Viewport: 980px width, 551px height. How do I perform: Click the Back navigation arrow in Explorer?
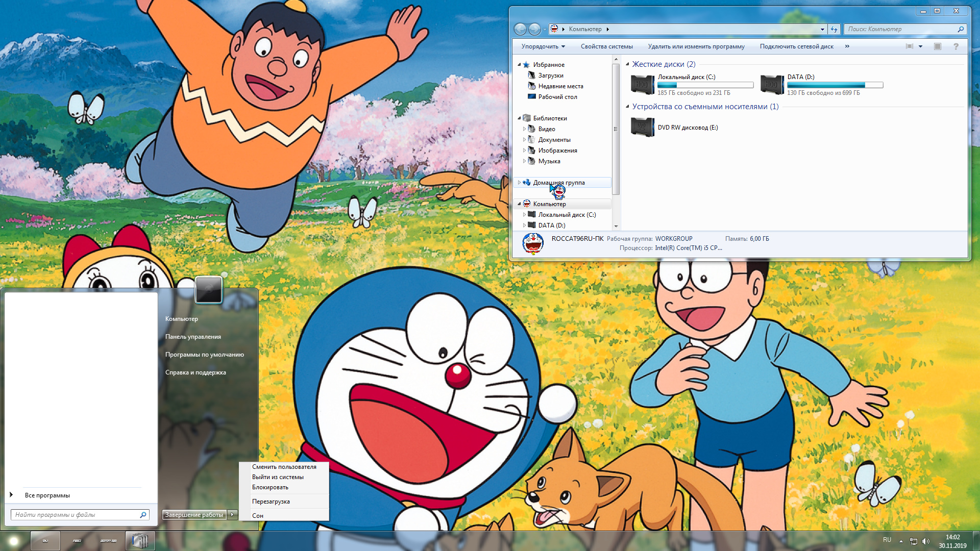click(x=520, y=29)
